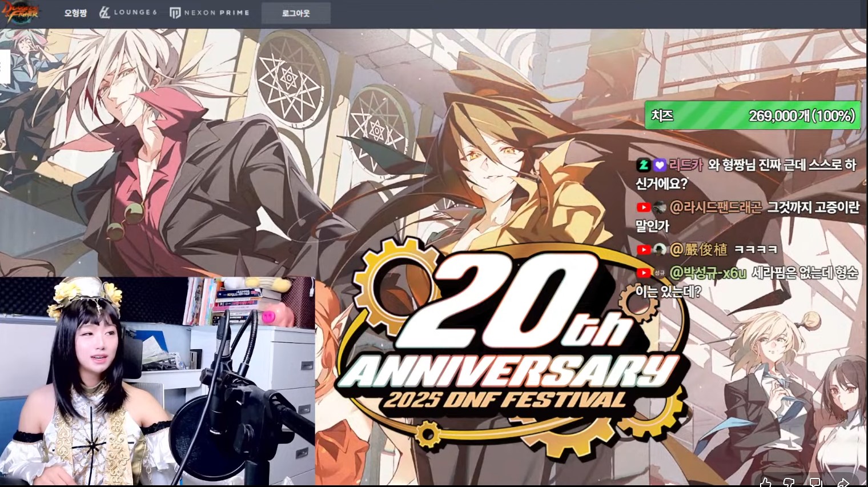Click the purple heart badge beside 리드카
The image size is (868, 487).
click(x=660, y=165)
